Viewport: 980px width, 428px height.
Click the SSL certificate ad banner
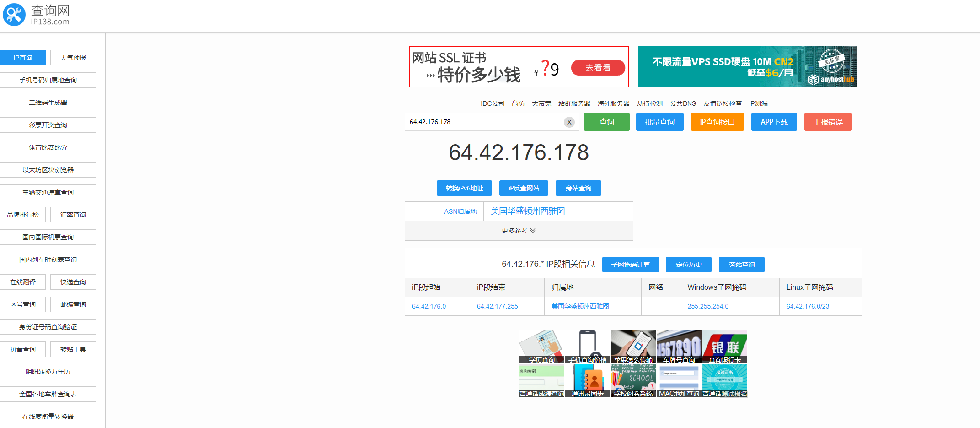click(x=519, y=67)
